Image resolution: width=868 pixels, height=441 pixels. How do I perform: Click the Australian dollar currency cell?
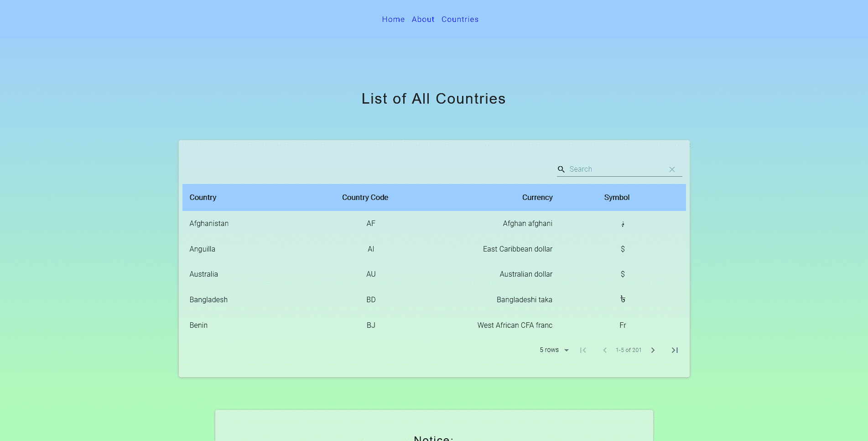pyautogui.click(x=525, y=274)
